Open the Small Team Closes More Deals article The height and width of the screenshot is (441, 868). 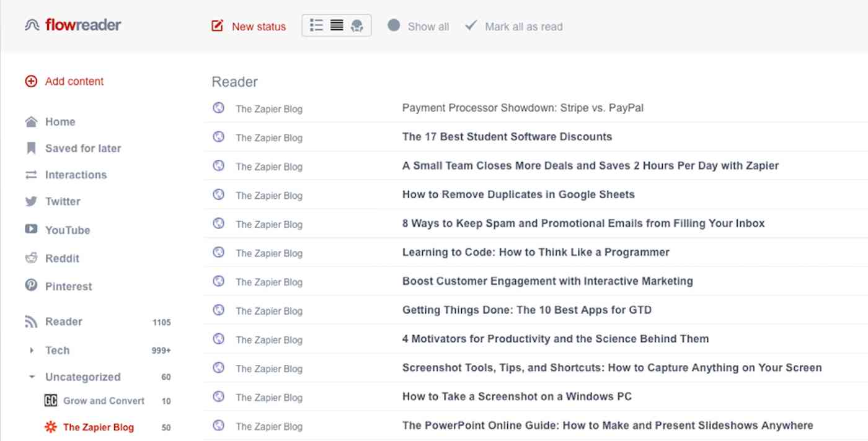click(590, 166)
